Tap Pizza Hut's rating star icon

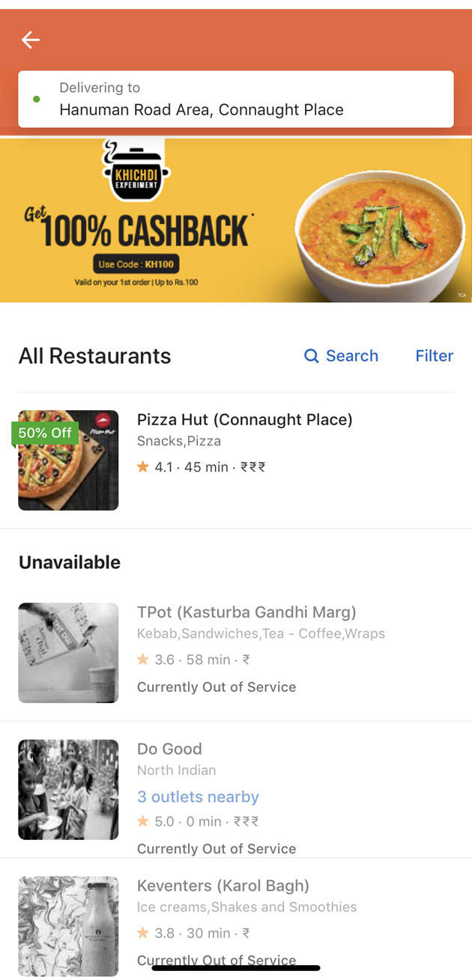click(x=143, y=466)
